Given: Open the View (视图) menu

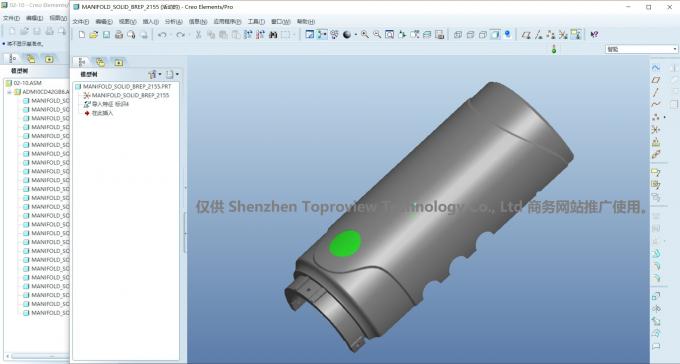Looking at the screenshot, I should click(128, 22).
